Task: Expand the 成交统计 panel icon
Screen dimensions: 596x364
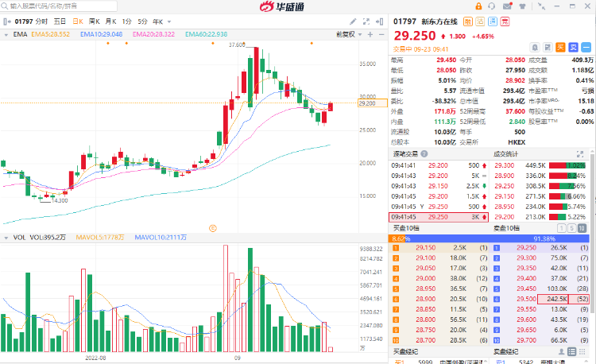Action: (580, 154)
